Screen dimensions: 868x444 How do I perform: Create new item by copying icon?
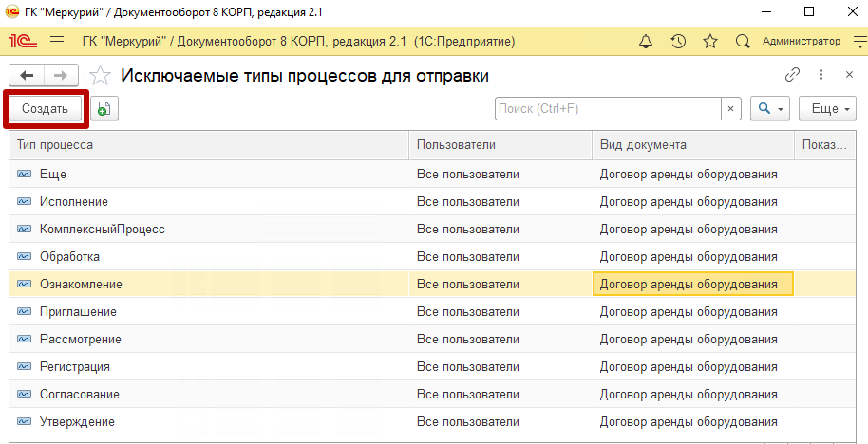click(104, 108)
